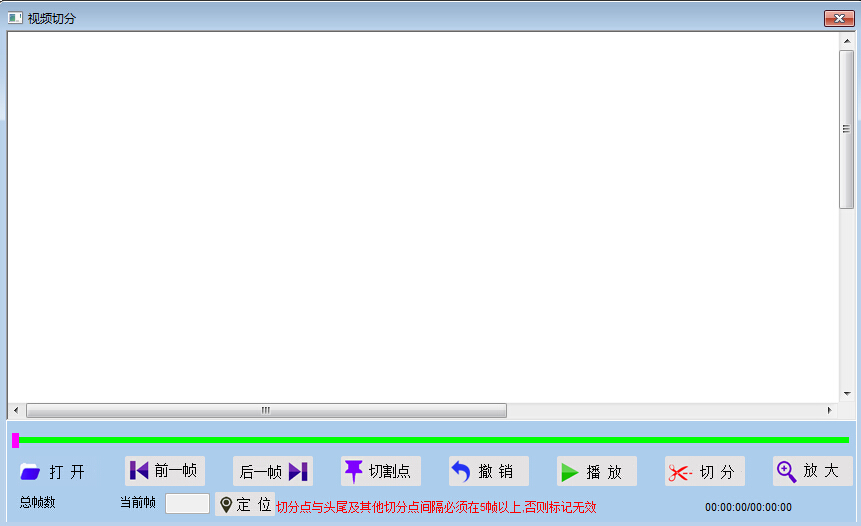861x526 pixels.
Task: Click the scroll down arrow of preview
Action: tap(847, 394)
